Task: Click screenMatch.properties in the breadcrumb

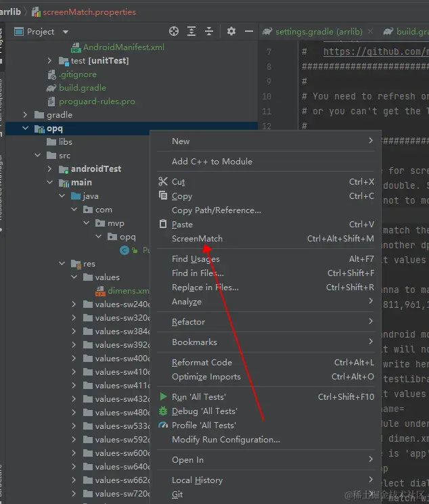Action: tap(89, 12)
